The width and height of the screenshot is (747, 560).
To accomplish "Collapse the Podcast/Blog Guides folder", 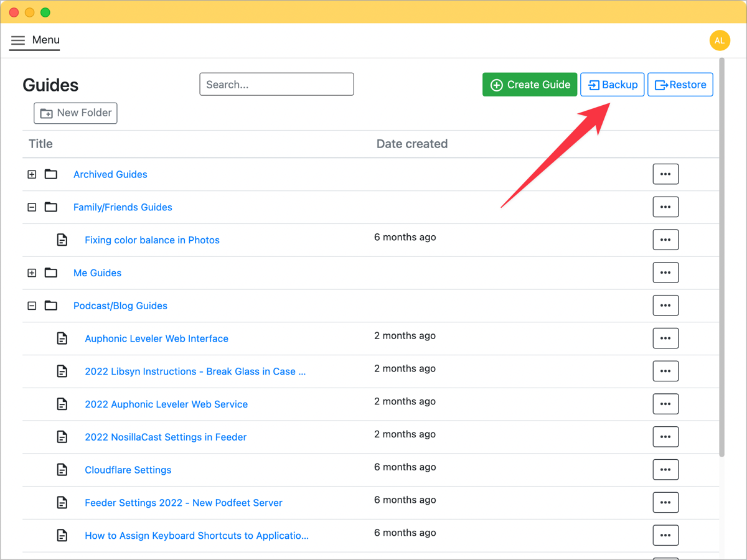I will (x=32, y=306).
